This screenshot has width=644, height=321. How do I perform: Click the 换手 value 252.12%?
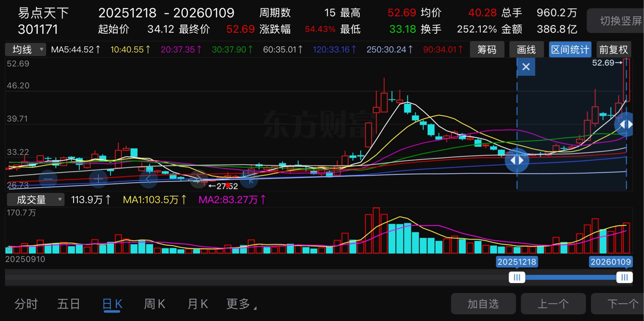[477, 29]
